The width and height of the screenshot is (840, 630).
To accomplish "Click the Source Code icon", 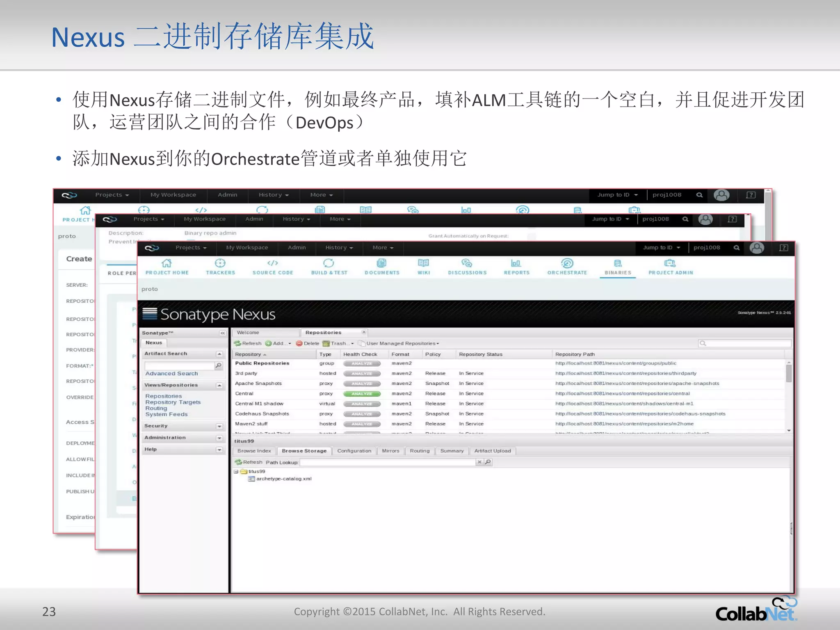I will pyautogui.click(x=273, y=263).
